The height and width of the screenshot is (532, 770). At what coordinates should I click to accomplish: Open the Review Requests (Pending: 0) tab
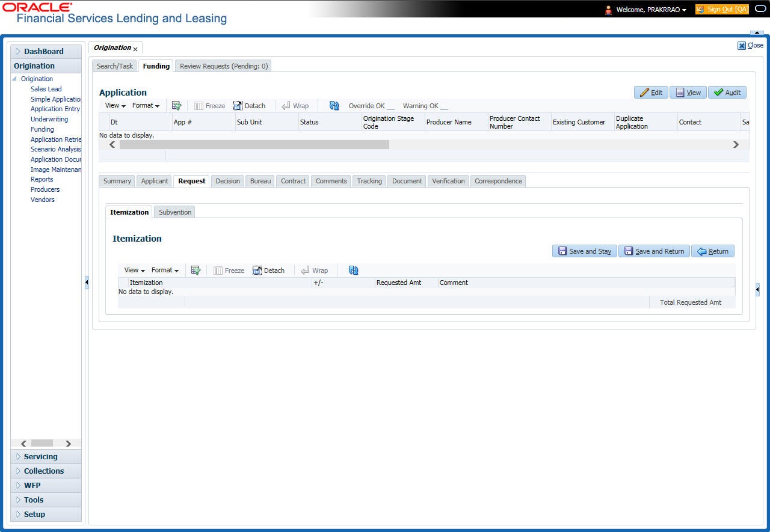pyautogui.click(x=223, y=66)
